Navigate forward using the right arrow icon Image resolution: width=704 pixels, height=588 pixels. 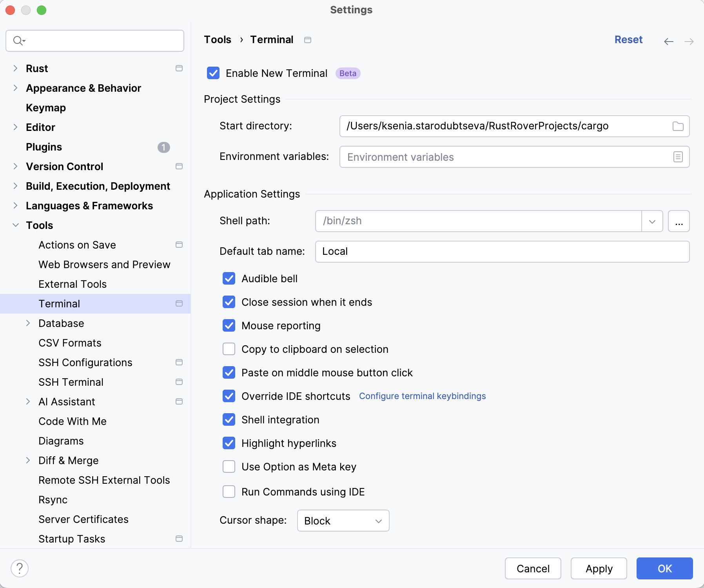coord(689,41)
